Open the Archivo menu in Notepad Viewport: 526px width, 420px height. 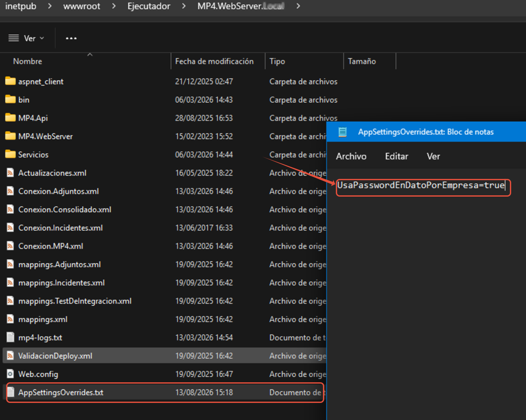pyautogui.click(x=351, y=156)
